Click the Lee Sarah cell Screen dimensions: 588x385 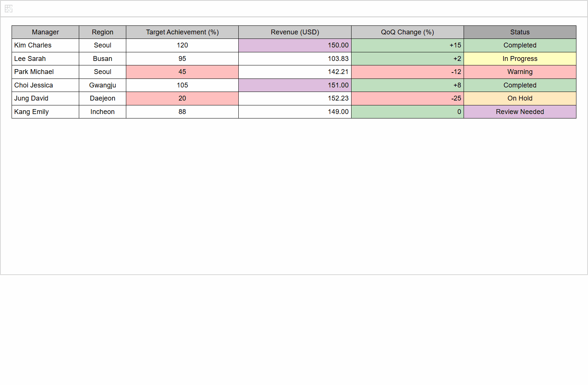point(45,59)
